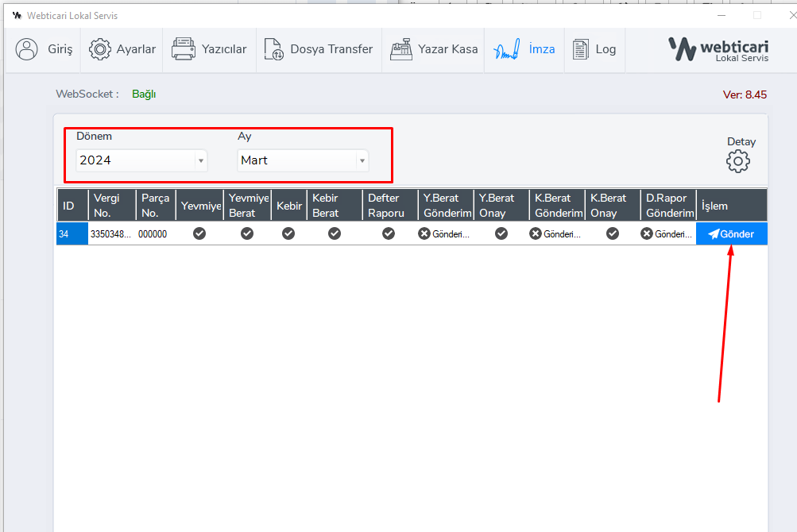The width and height of the screenshot is (797, 532).
Task: Minimize the Webticari Lokal Servis window
Action: [x=722, y=15]
